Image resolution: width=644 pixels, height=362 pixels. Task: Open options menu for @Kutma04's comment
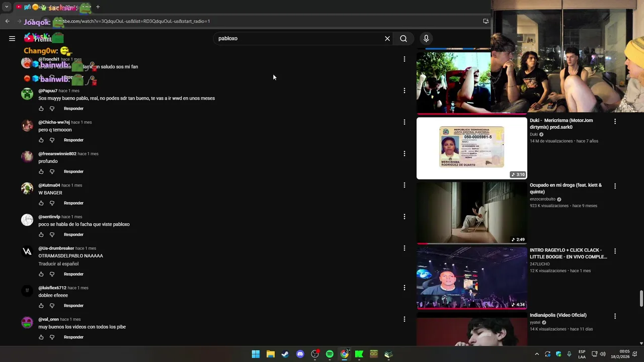point(404,185)
